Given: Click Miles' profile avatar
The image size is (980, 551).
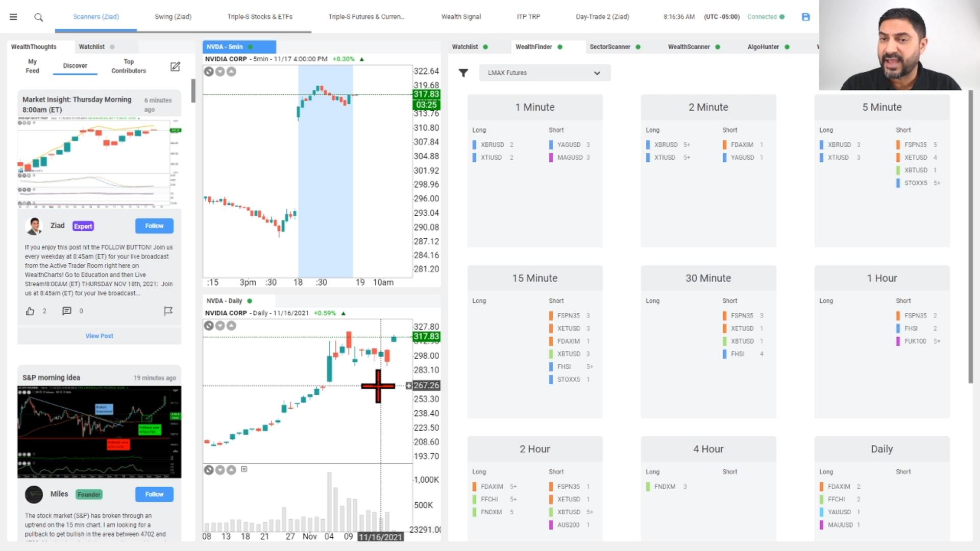Looking at the screenshot, I should [x=34, y=494].
